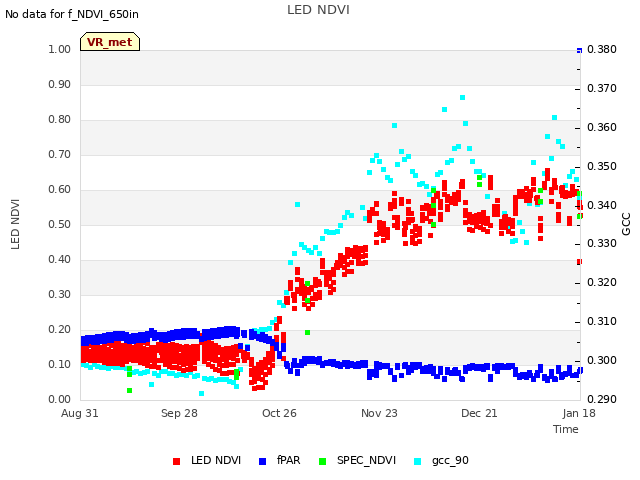Click the 0.360 right axis tick label
Screen dimensions: 640x480
click(x=602, y=127)
